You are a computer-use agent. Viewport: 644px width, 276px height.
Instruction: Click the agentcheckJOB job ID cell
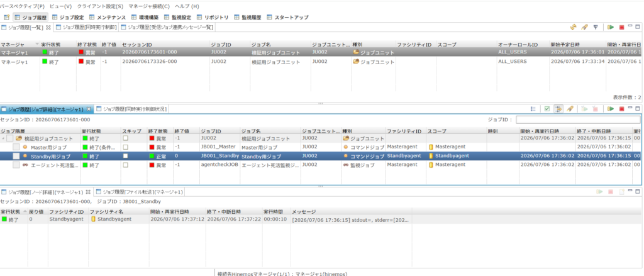[x=219, y=165]
